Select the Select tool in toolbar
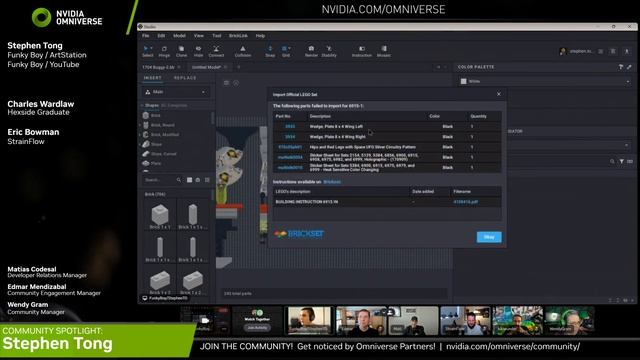The image size is (640, 360). [148, 51]
